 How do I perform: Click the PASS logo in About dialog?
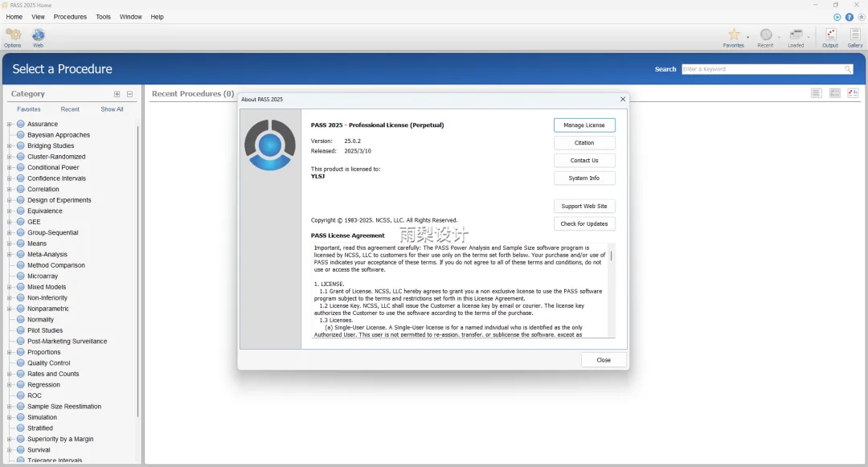[x=270, y=145]
